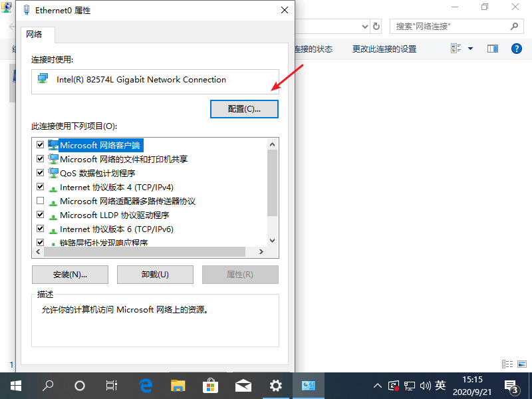Toggle Internet 协议版本 4 (TCP/IPv4) checkbox
Viewport: 532px width, 399px height.
41,187
